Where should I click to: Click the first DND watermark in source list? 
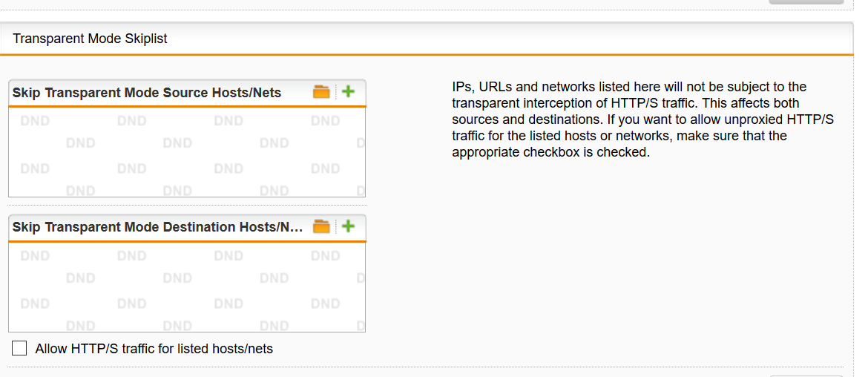tap(35, 121)
